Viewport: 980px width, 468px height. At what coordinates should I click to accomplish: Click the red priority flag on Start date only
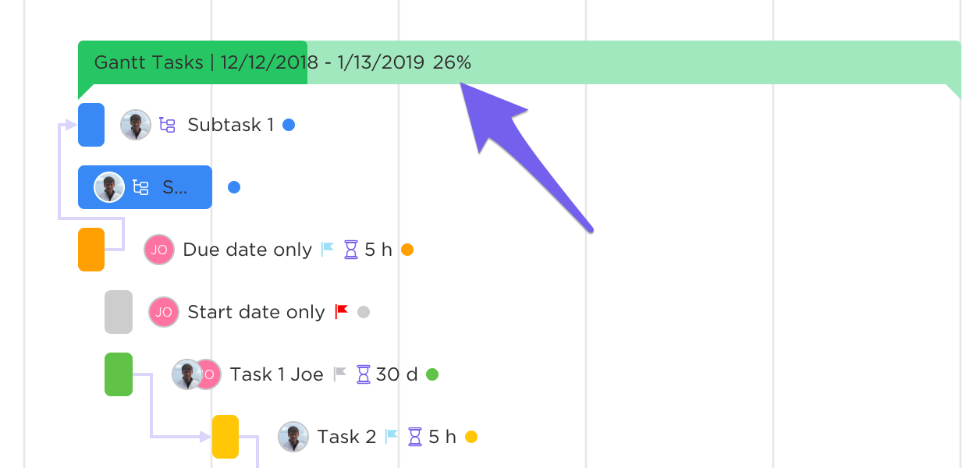[x=341, y=312]
